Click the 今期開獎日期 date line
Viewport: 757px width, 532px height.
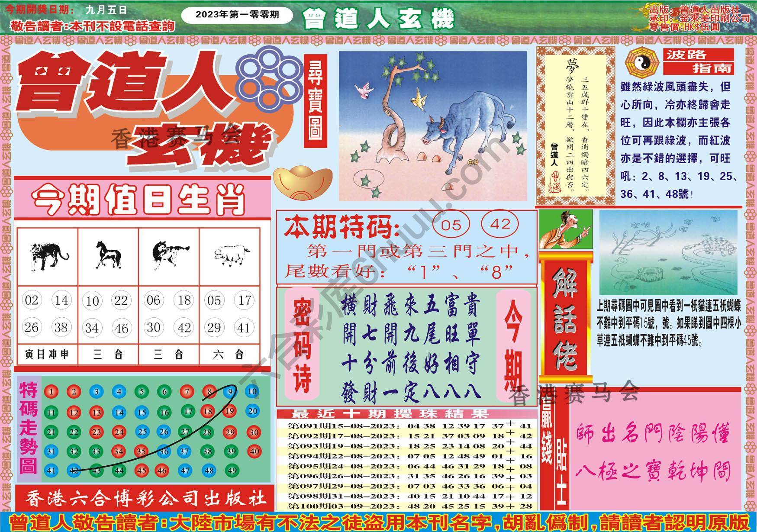click(x=66, y=9)
